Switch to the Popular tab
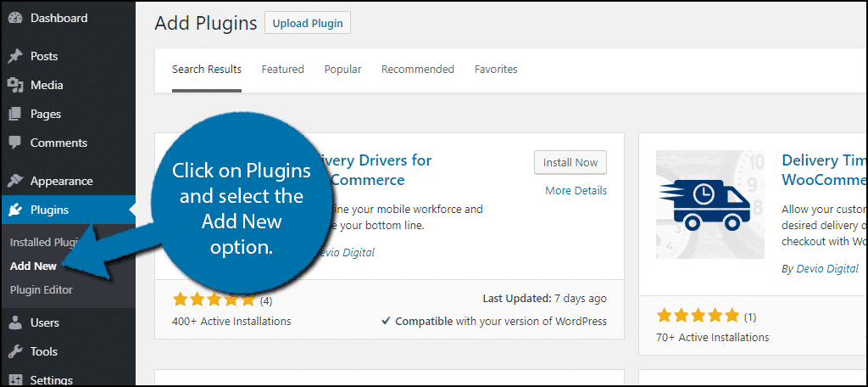The image size is (868, 387). tap(342, 70)
